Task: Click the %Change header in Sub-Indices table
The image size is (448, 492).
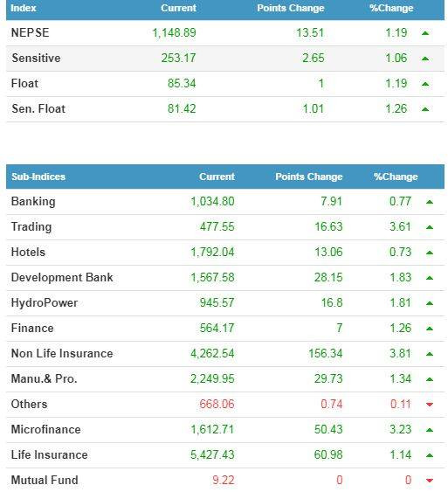Action: tap(396, 177)
